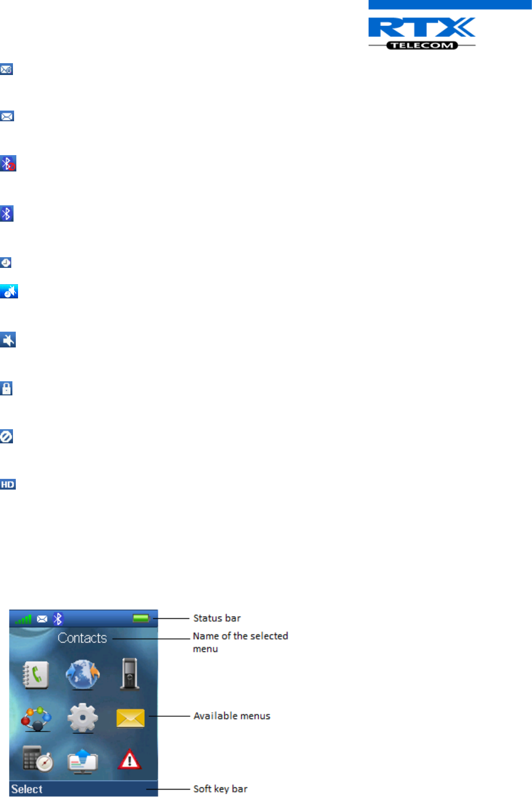532x806 pixels.
Task: Open the colored balls connectivity menu icon
Action: coord(36,719)
